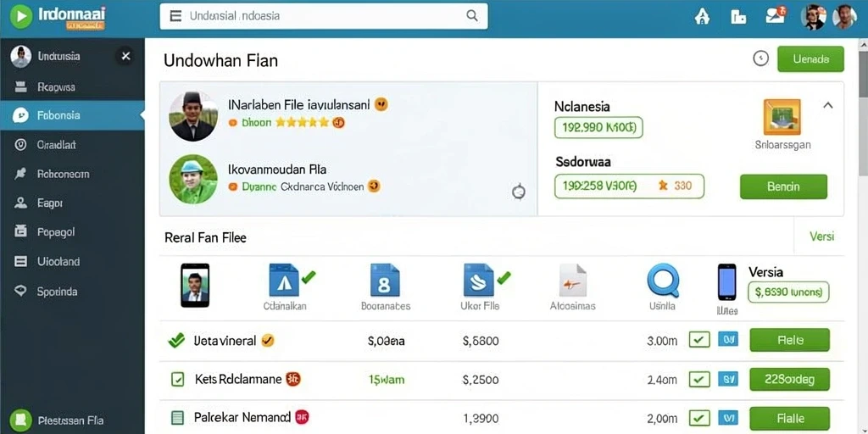Image resolution: width=868 pixels, height=434 pixels.
Task: Click the Flele button on Uetavineral row
Action: point(790,340)
